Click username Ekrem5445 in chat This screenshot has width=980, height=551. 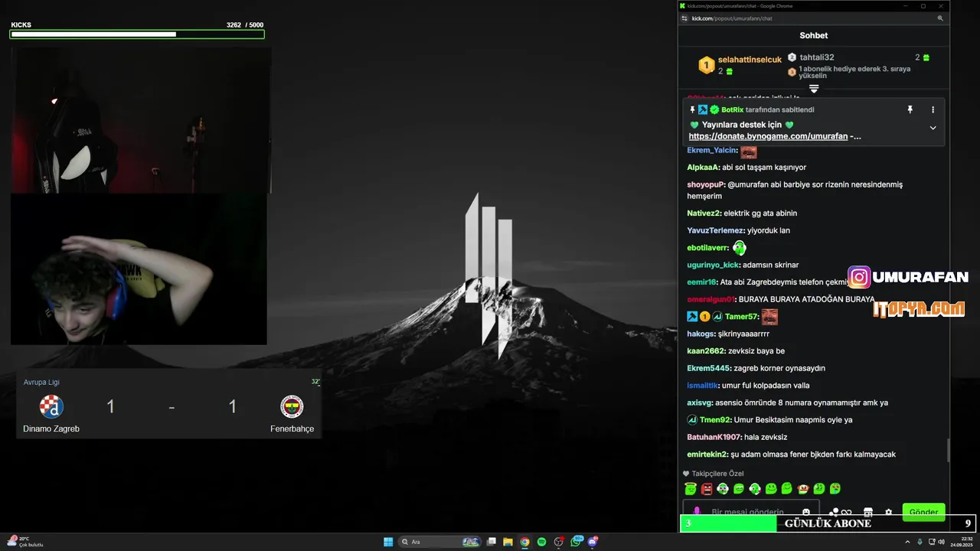pos(709,368)
